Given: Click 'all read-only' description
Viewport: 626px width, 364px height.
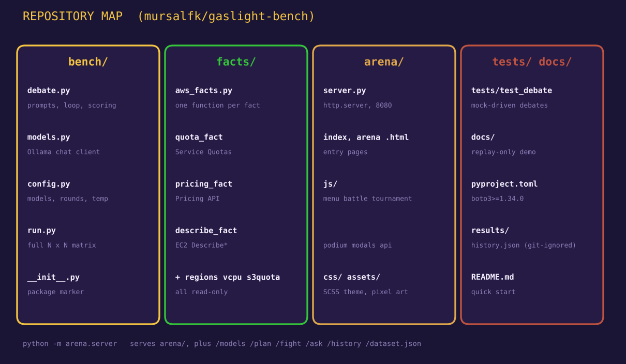Looking at the screenshot, I should click(x=201, y=292).
